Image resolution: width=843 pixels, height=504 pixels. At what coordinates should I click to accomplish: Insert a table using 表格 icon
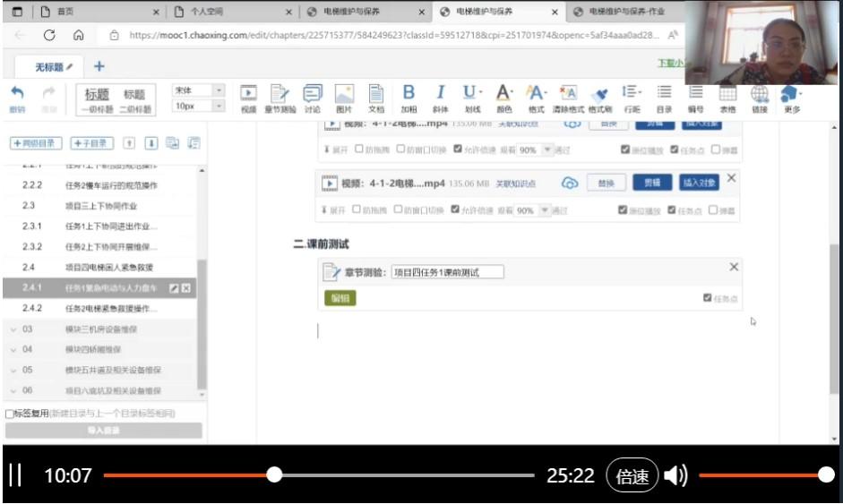(x=727, y=97)
